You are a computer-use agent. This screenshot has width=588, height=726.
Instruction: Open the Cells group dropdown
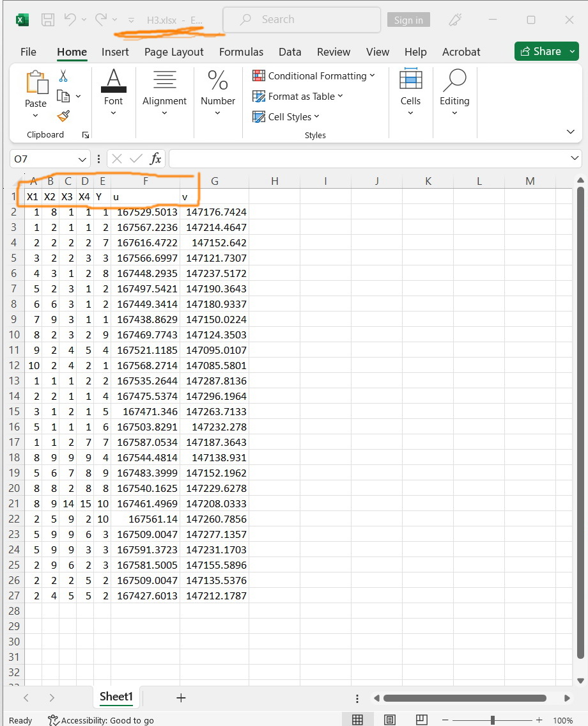410,113
